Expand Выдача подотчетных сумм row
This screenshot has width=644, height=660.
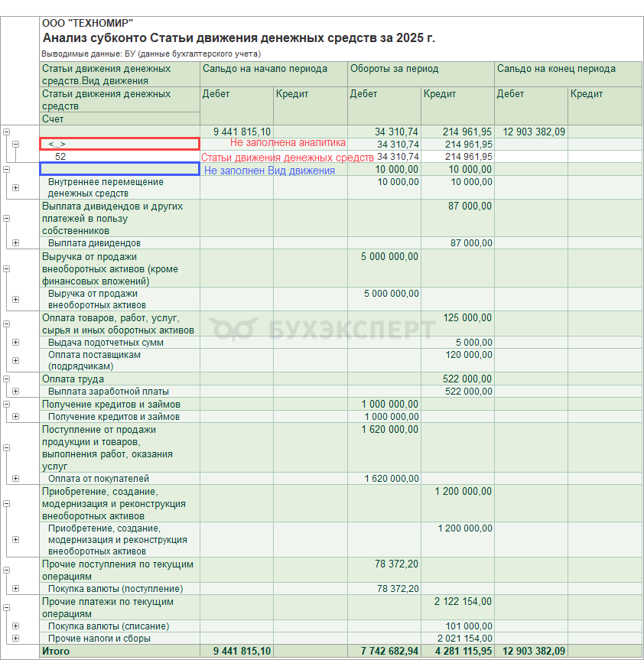15,342
